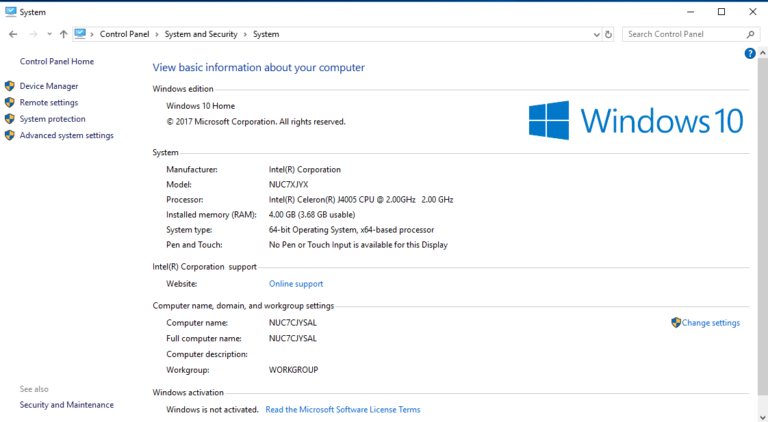768x422 pixels.
Task: Close the System window
Action: 753,12
